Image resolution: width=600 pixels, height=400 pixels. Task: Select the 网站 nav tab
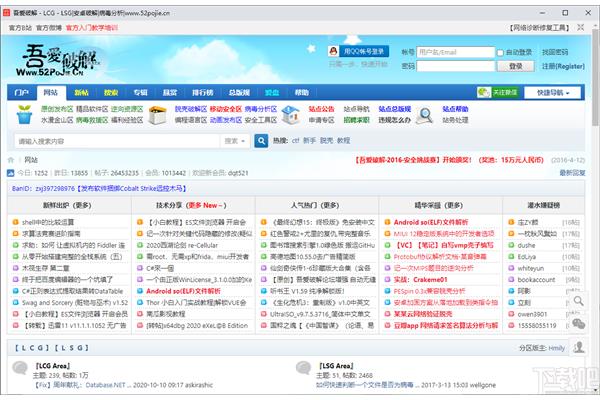pyautogui.click(x=51, y=93)
